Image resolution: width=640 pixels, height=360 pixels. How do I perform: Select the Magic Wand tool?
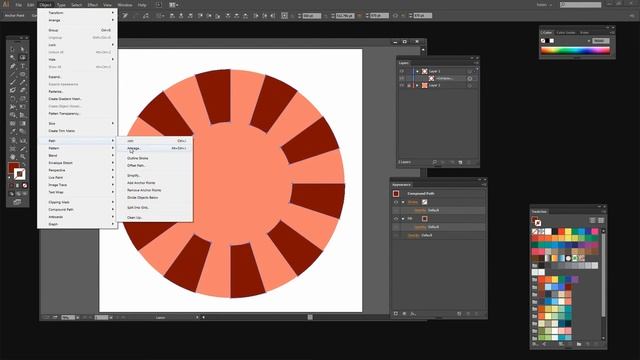13,57
